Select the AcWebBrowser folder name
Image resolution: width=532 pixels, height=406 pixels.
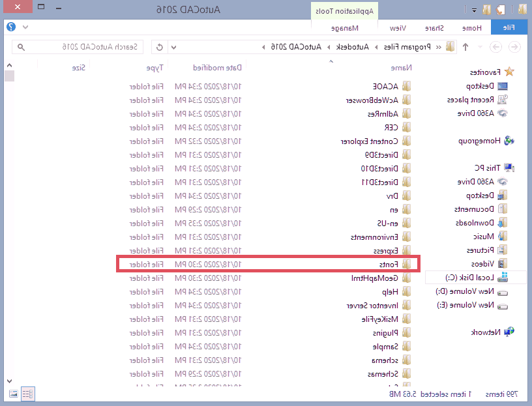coord(372,100)
